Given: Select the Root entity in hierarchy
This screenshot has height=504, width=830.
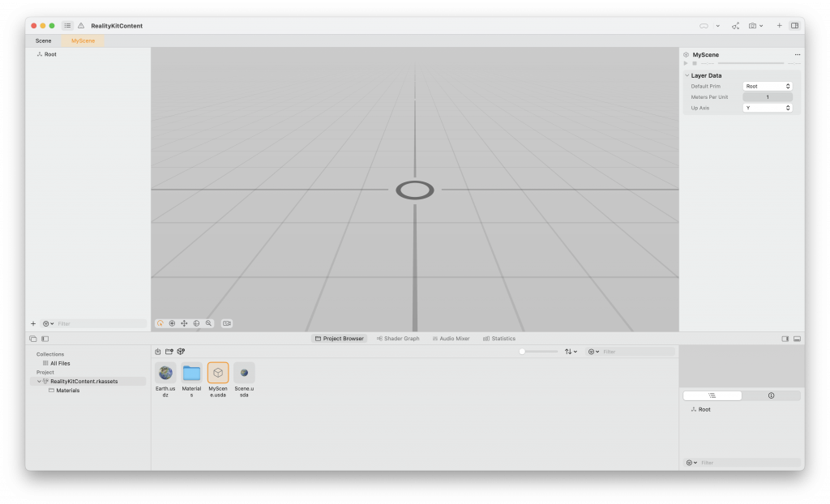Looking at the screenshot, I should point(50,54).
